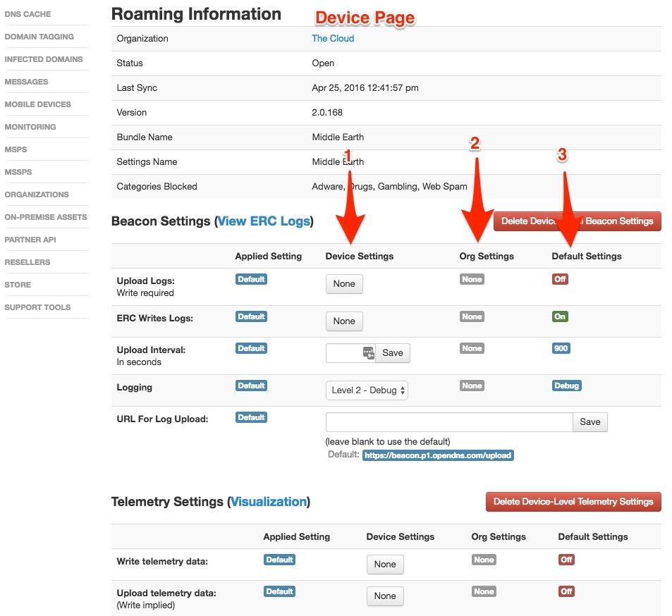Open the Telemetry Visualization link
The height and width of the screenshot is (616, 672).
pos(269,501)
